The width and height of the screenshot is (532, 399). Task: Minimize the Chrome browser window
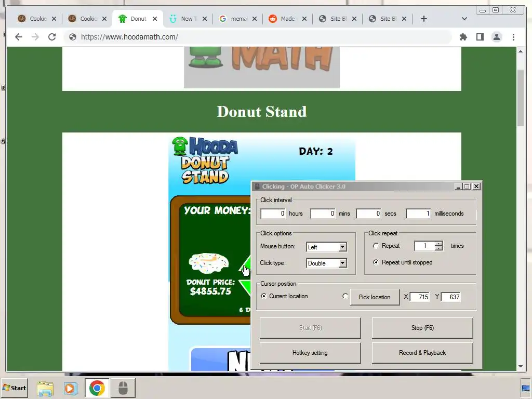pyautogui.click(x=483, y=10)
